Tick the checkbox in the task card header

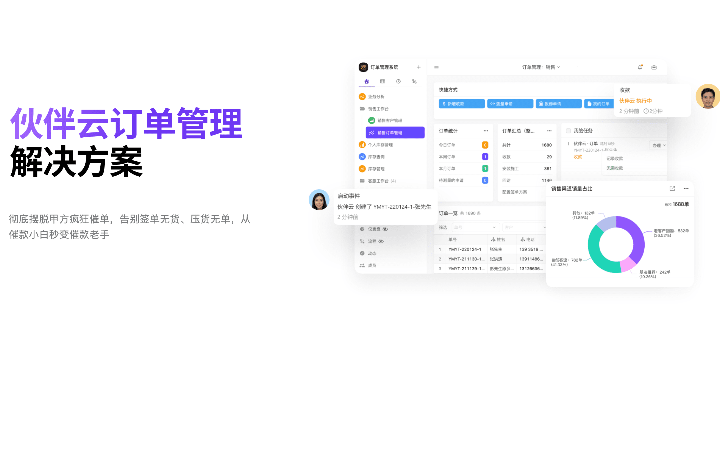(568, 130)
